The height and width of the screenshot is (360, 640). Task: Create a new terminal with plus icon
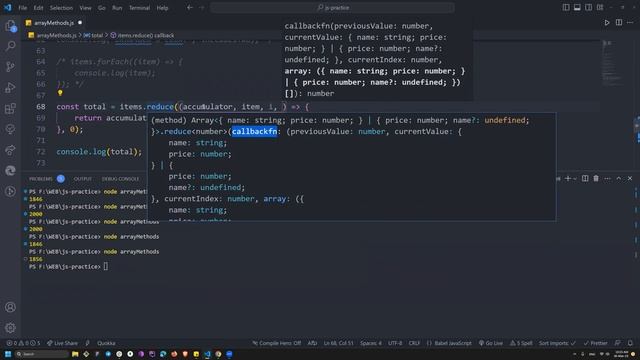568,178
